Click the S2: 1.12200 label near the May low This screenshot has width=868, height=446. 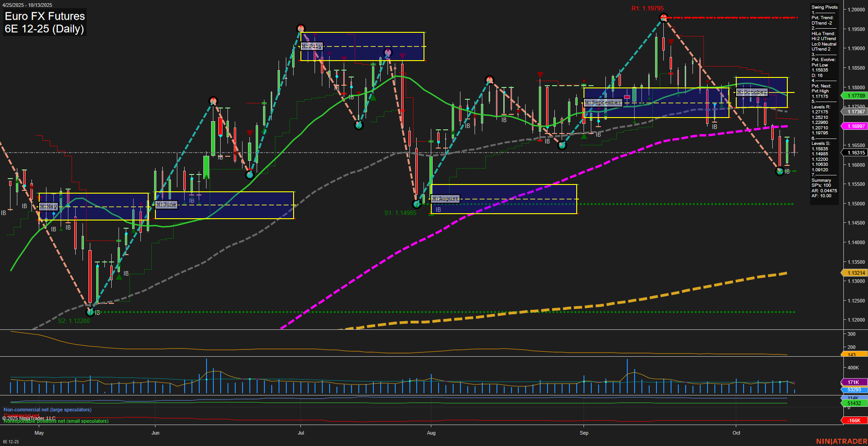(x=74, y=320)
